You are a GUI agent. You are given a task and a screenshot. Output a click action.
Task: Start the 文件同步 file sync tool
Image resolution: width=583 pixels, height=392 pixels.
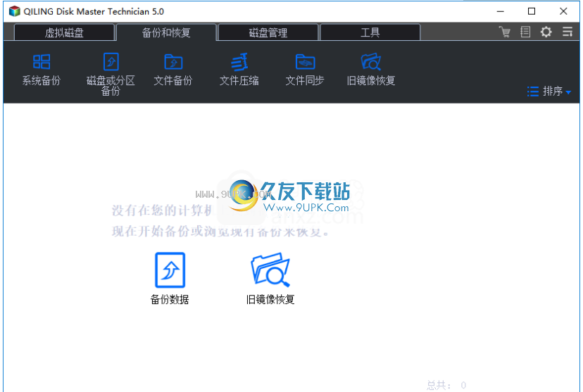(305, 70)
